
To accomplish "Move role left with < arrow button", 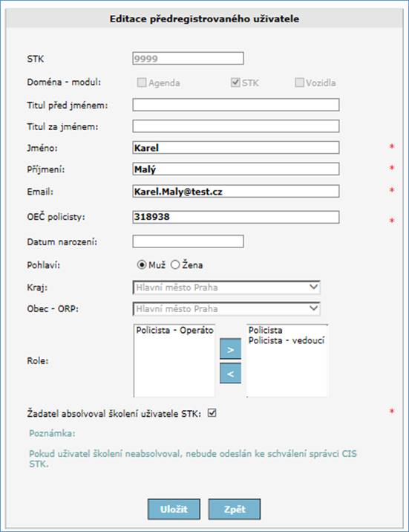I will [230, 374].
